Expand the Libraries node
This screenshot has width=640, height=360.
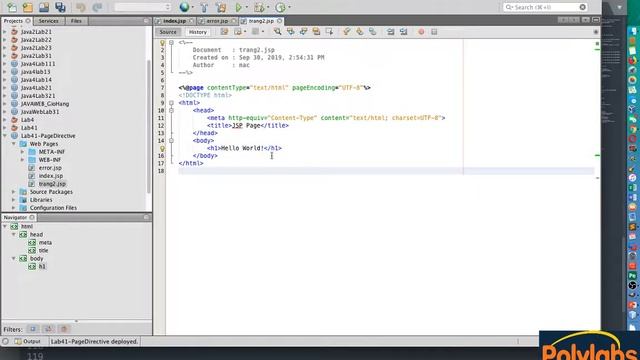pos(13,200)
